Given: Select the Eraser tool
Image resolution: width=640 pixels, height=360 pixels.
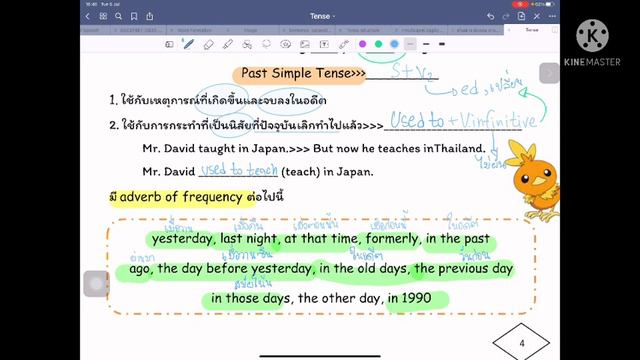Looking at the screenshot, I should pyautogui.click(x=208, y=44).
